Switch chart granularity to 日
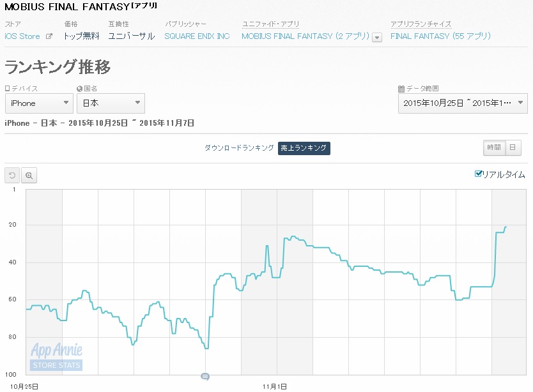 click(513, 147)
